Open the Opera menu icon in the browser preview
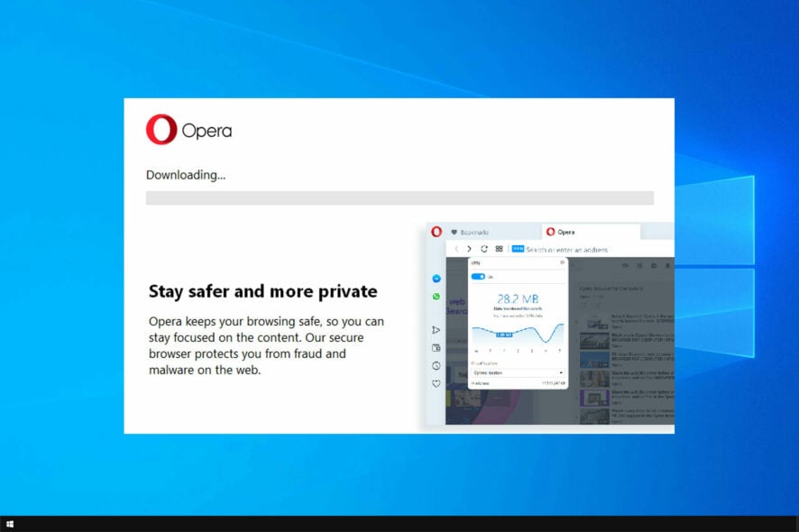799x532 pixels. 436,232
